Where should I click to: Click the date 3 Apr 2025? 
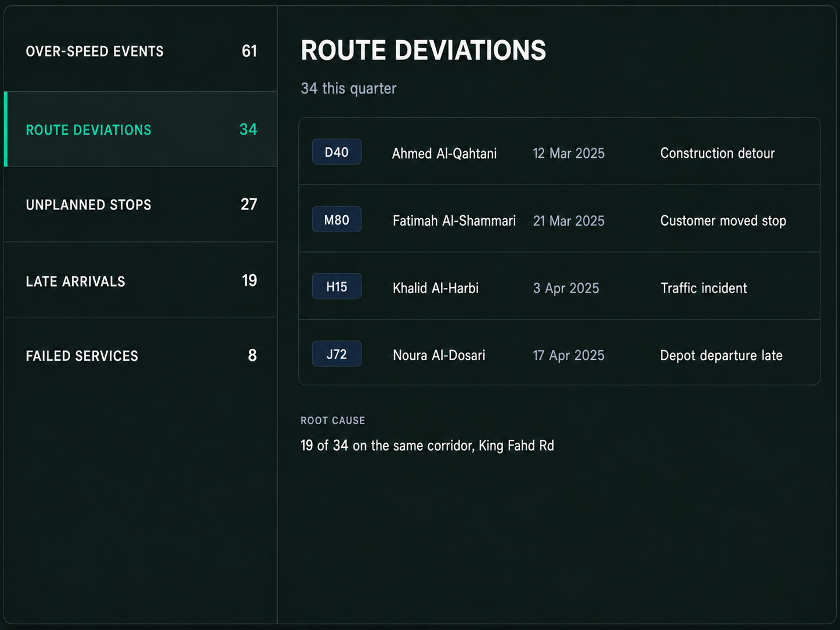coord(566,288)
